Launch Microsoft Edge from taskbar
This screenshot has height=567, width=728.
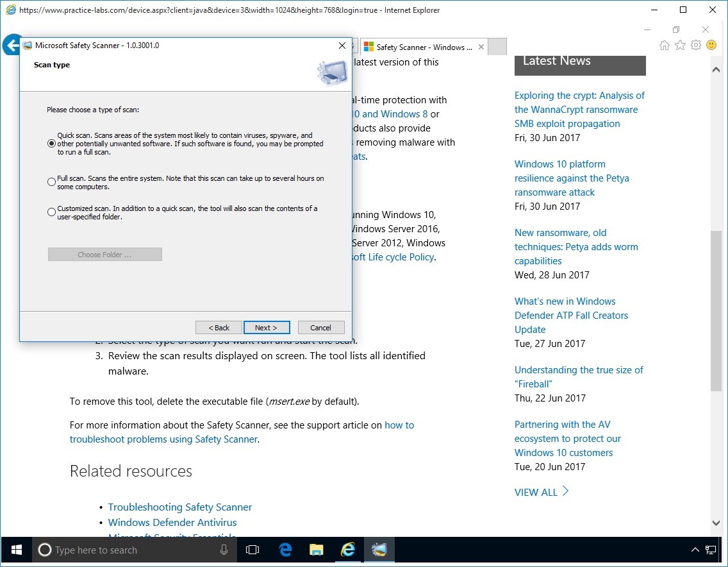(x=285, y=550)
